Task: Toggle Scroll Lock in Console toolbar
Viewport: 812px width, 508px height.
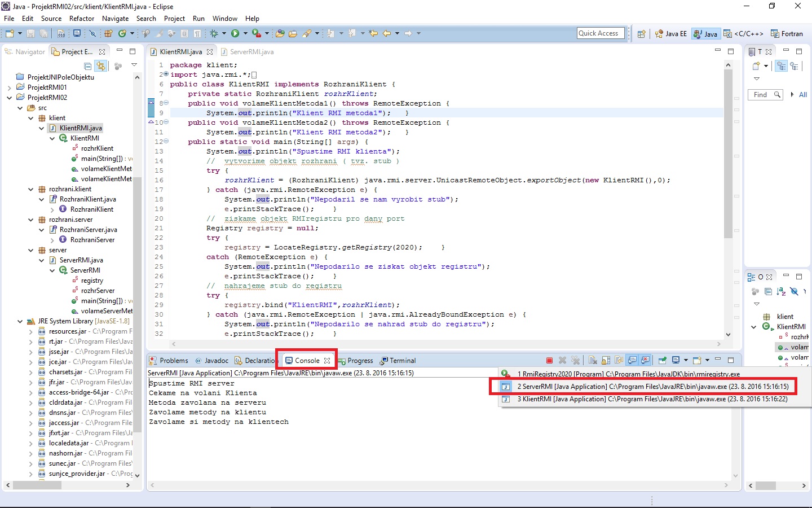Action: (606, 360)
